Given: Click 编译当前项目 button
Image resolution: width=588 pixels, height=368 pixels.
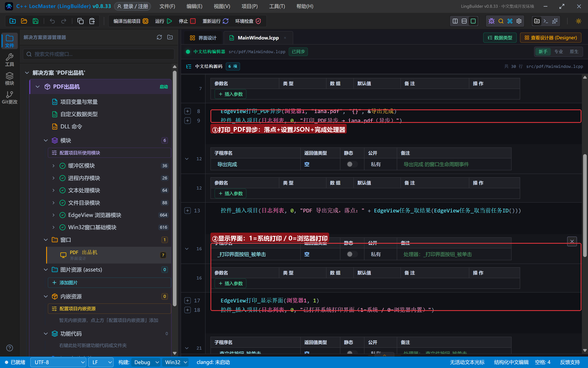Looking at the screenshot, I should [131, 21].
